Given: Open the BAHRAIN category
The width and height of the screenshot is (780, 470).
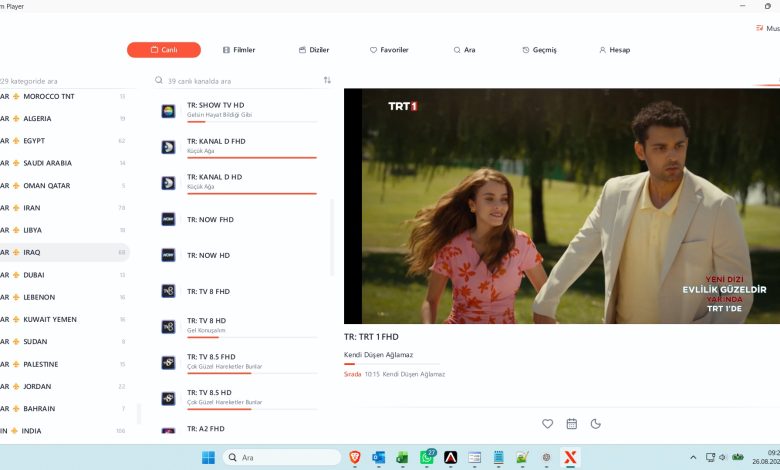Looking at the screenshot, I should coord(64,408).
